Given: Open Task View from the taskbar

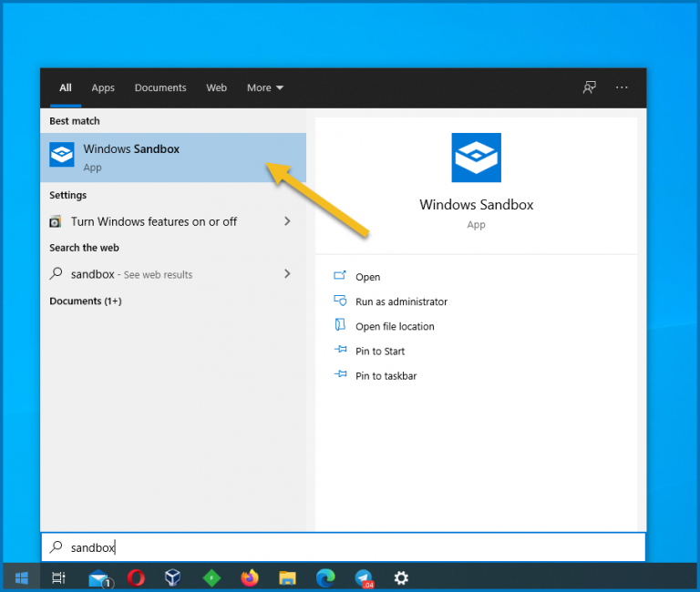Looking at the screenshot, I should [58, 577].
